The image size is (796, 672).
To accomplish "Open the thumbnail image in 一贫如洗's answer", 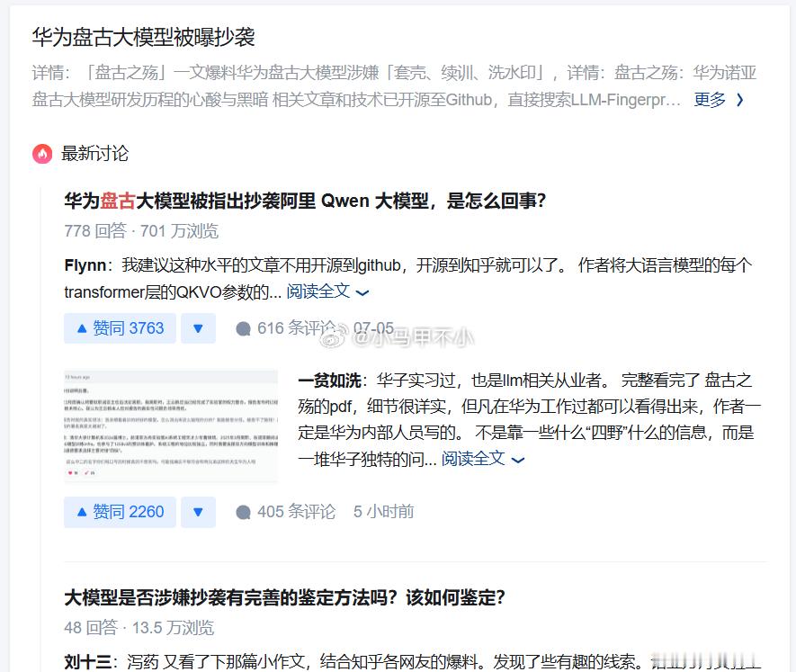I will [171, 426].
